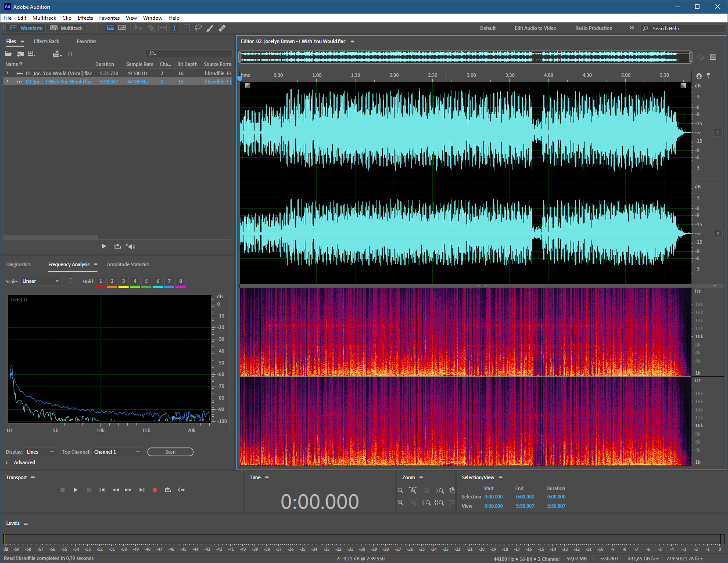Click the Zoom In Time icon
Image resolution: width=728 pixels, height=563 pixels.
(412, 490)
